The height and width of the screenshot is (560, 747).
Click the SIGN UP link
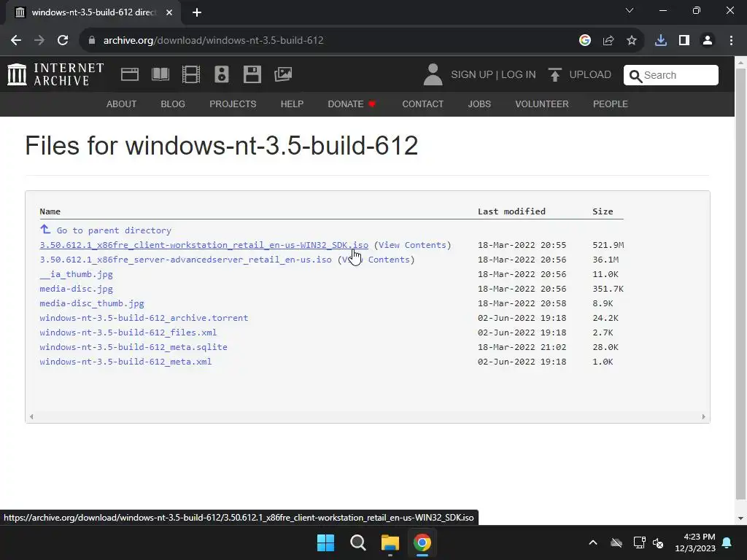(472, 75)
